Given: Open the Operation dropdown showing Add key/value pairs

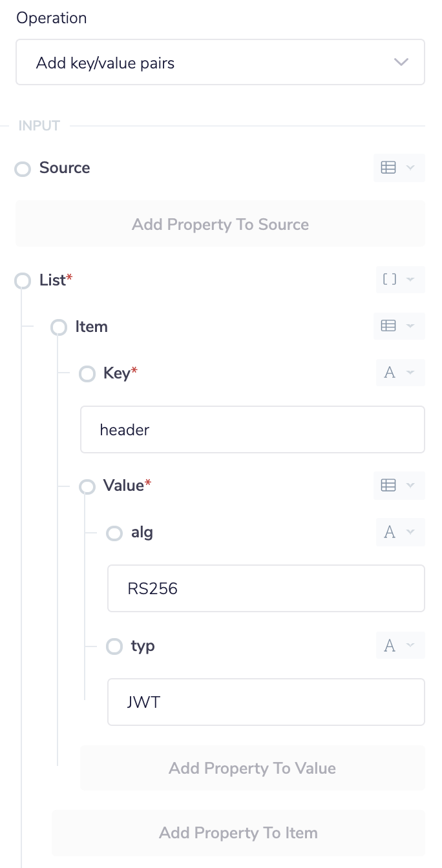Looking at the screenshot, I should click(220, 62).
